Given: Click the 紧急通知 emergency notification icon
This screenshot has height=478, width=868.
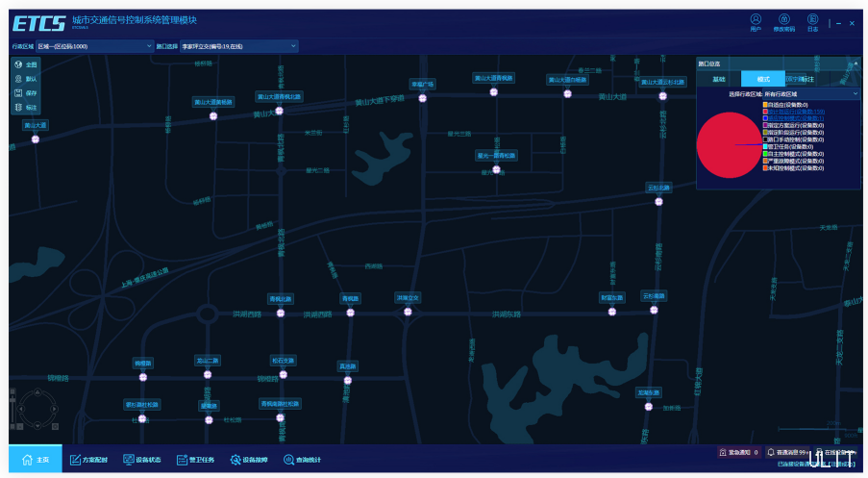Looking at the screenshot, I should click(x=723, y=452).
